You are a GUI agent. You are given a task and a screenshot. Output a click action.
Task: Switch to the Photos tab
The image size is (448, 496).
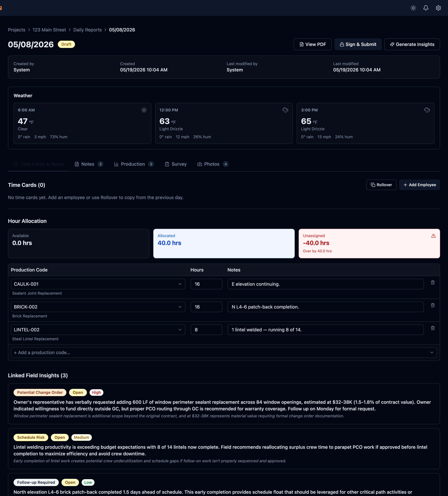point(213,164)
